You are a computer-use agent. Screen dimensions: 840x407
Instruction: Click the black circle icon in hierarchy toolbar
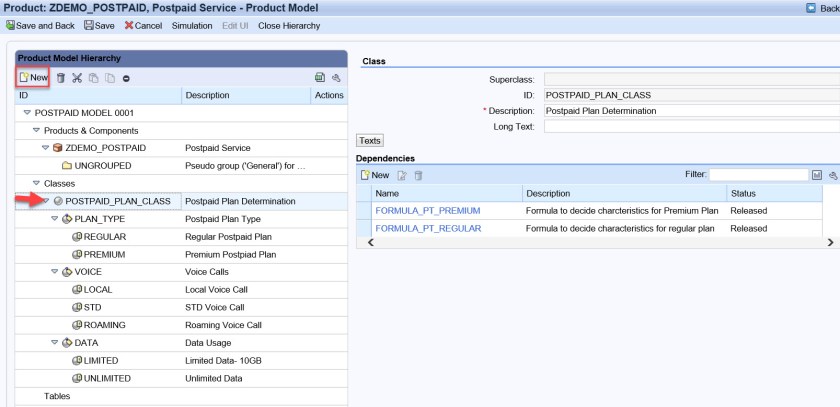click(x=126, y=77)
